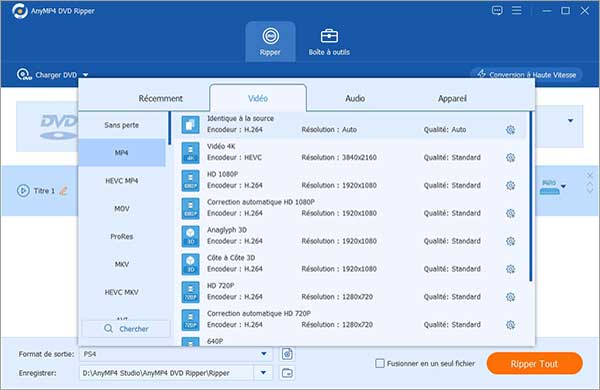Open settings gear for Vidéo 4K preset
This screenshot has width=600, height=390.
pyautogui.click(x=510, y=158)
